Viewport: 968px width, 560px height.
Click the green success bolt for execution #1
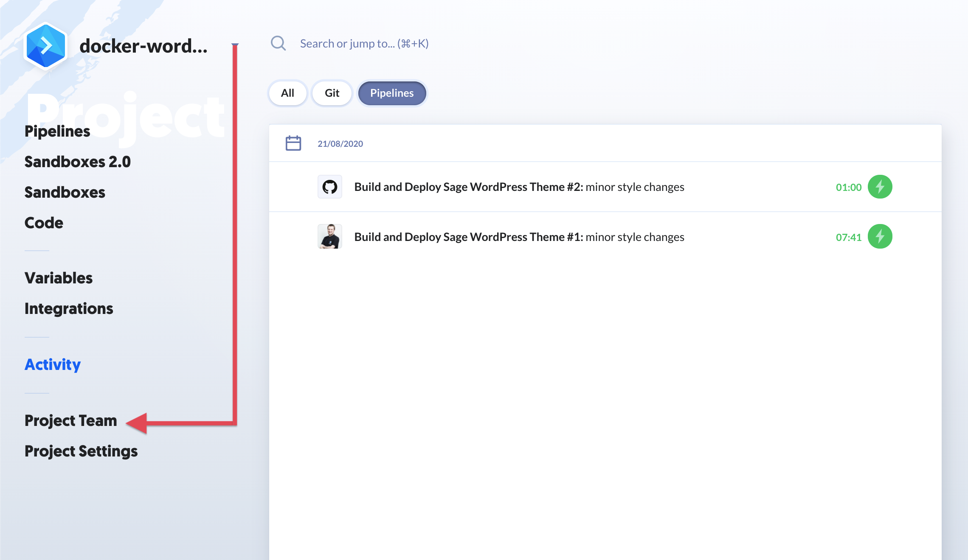pos(880,236)
